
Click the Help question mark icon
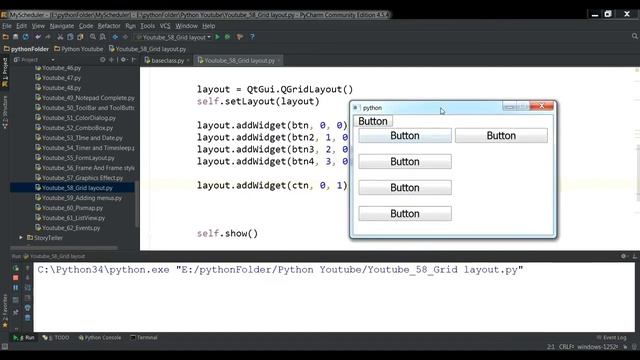[x=252, y=37]
